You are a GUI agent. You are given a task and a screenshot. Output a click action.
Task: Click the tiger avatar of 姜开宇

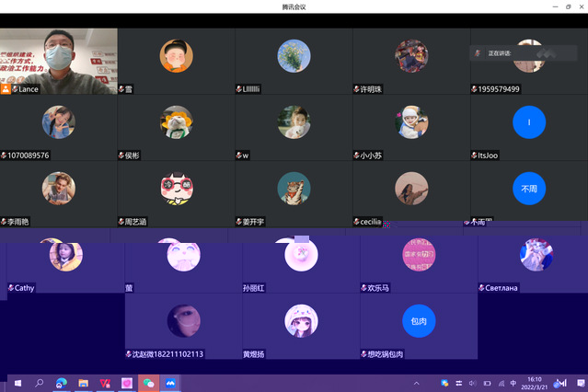pyautogui.click(x=294, y=189)
